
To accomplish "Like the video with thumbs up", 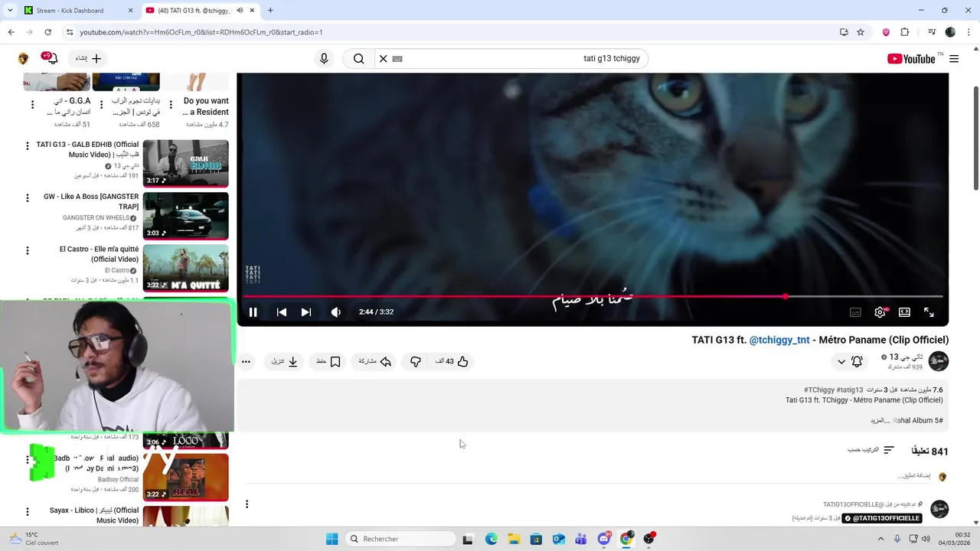I will [x=452, y=361].
